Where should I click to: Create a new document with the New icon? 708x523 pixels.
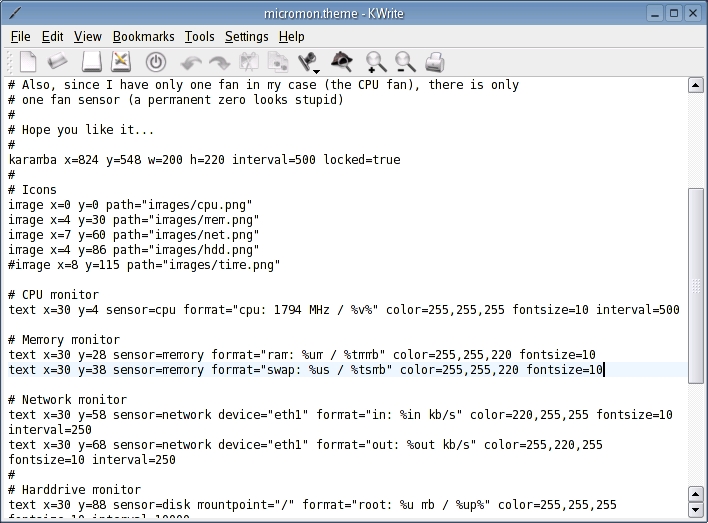(x=27, y=62)
